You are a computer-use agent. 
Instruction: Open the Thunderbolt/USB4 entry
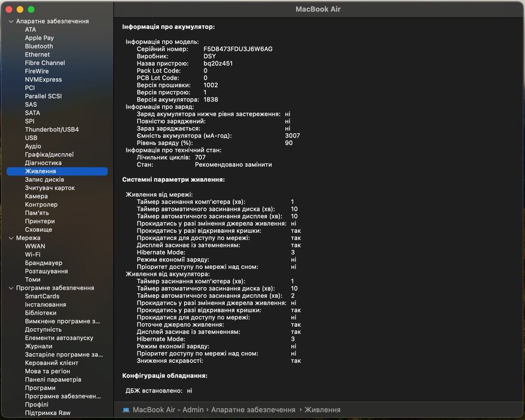pyautogui.click(x=52, y=130)
